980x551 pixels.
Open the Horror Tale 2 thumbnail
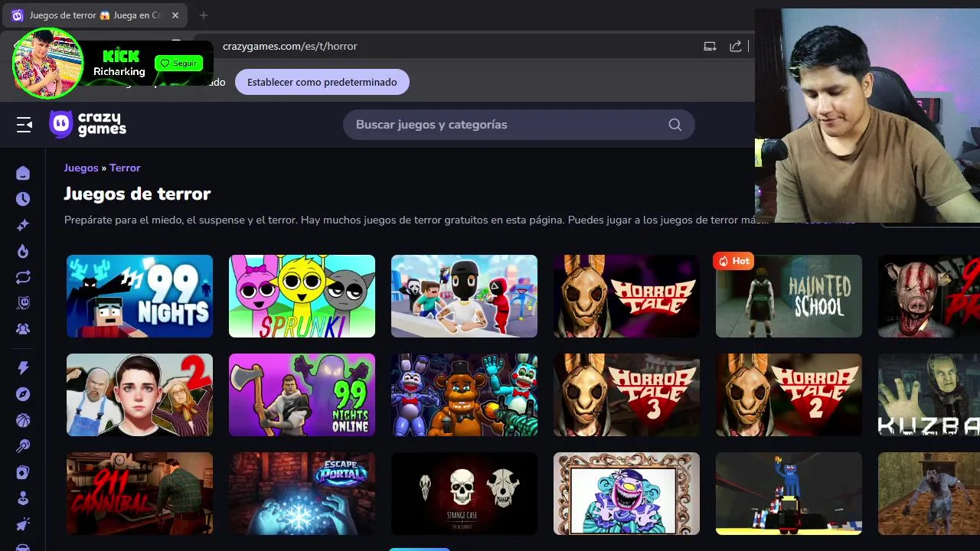tap(789, 395)
